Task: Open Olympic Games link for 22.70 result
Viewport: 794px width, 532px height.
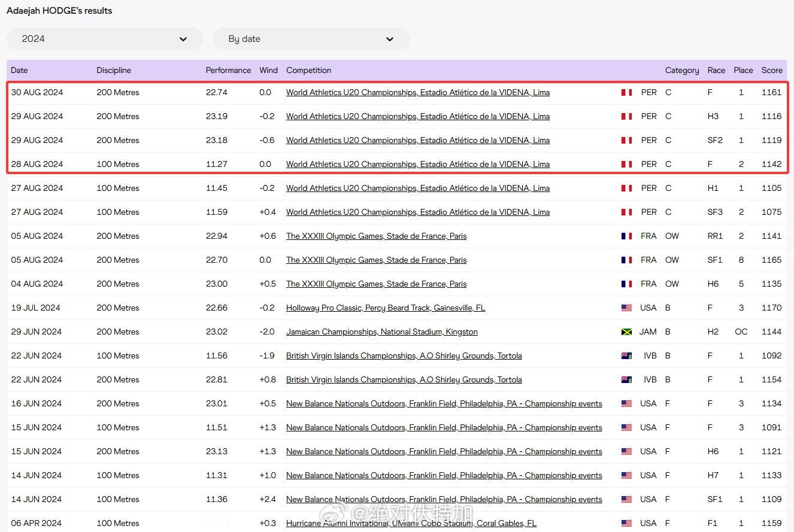Action: tap(376, 260)
